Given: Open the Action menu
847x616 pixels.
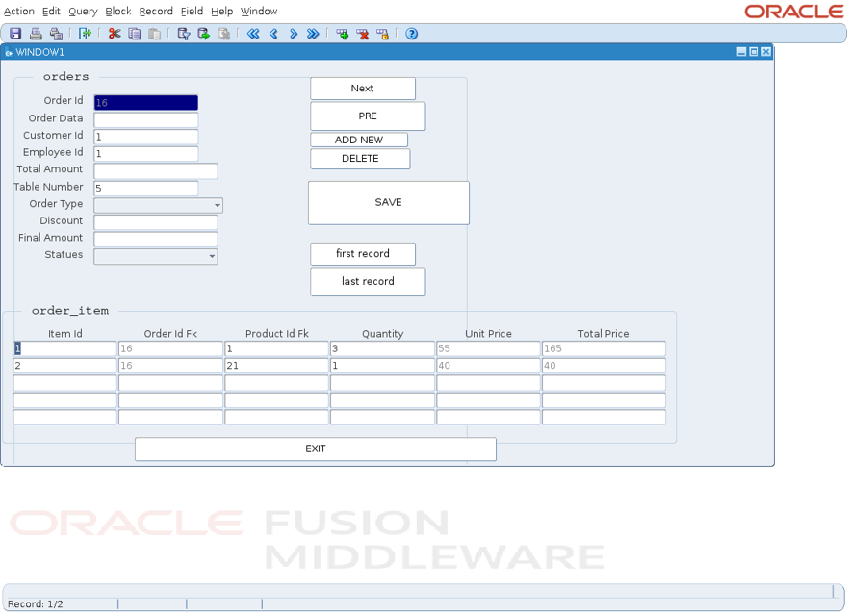Looking at the screenshot, I should click(19, 11).
